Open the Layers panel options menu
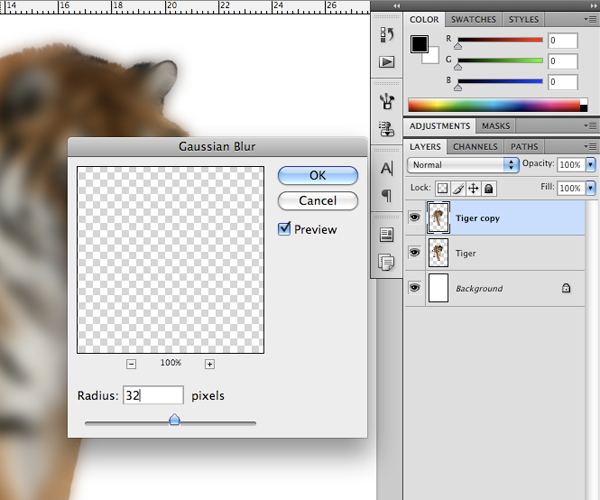The width and height of the screenshot is (600, 500). pos(590,146)
